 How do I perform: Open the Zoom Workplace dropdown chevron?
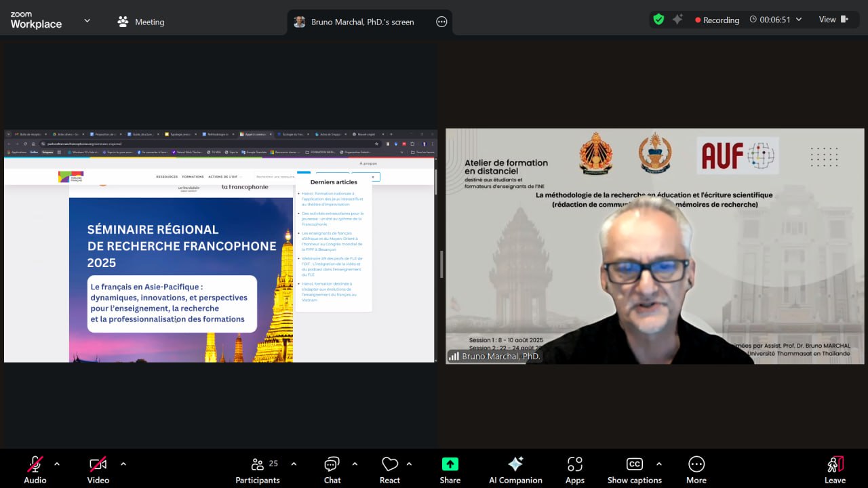pos(87,21)
